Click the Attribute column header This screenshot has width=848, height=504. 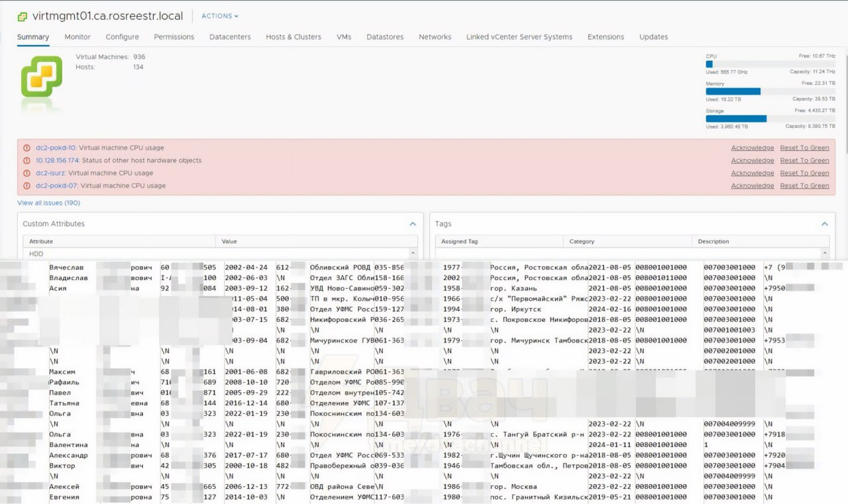(x=41, y=242)
